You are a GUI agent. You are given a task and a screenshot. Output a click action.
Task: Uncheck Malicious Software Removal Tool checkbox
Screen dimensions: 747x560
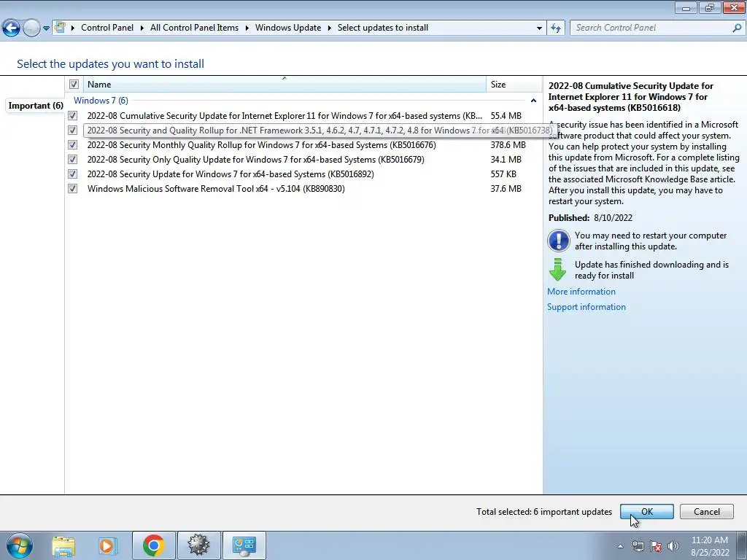pos(72,189)
